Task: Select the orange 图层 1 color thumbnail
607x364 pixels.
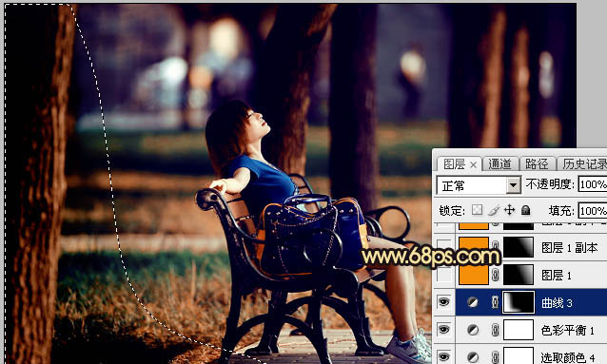Action: pyautogui.click(x=474, y=275)
